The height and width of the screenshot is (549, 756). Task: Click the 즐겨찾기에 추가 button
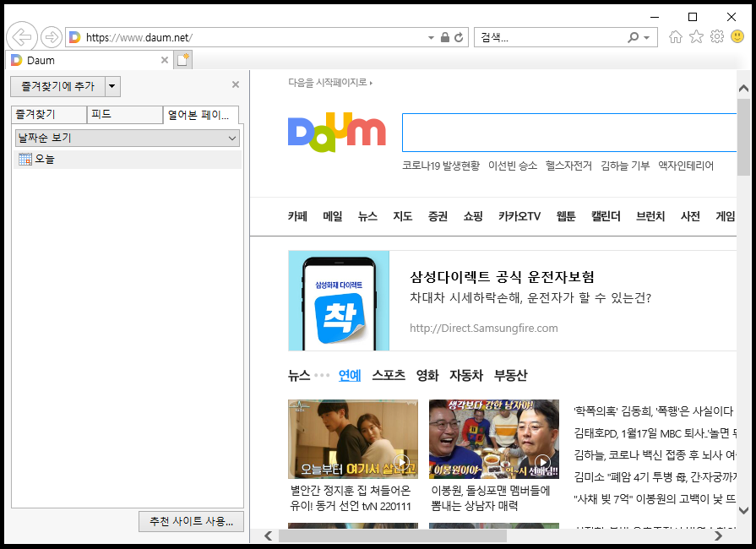(57, 87)
